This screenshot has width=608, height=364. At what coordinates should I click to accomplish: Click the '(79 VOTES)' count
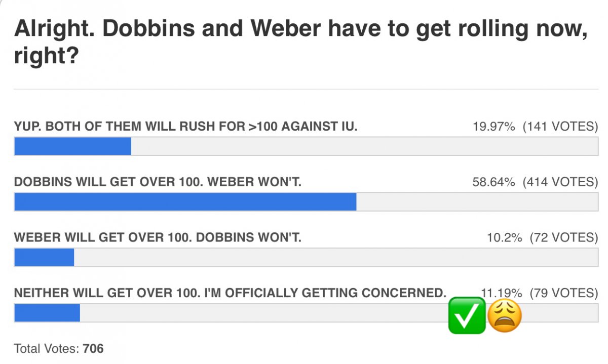564,293
